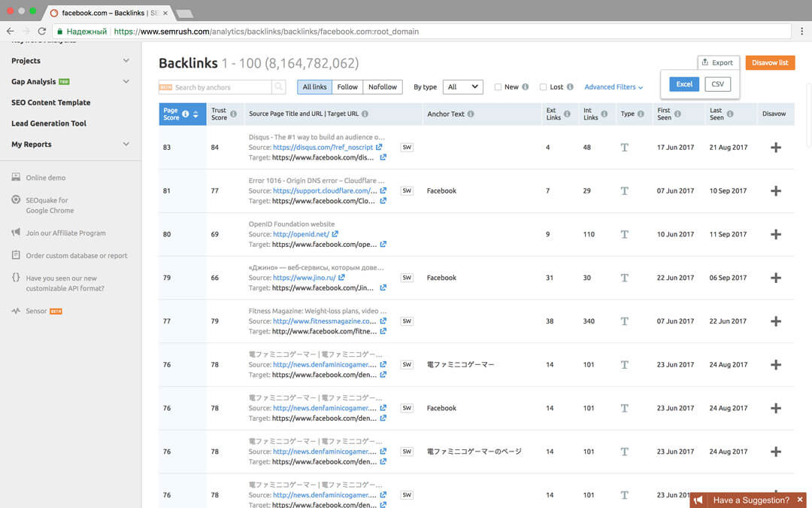Screen dimensions: 812x508
Task: Click info icon next to New checkbox
Action: pos(525,87)
